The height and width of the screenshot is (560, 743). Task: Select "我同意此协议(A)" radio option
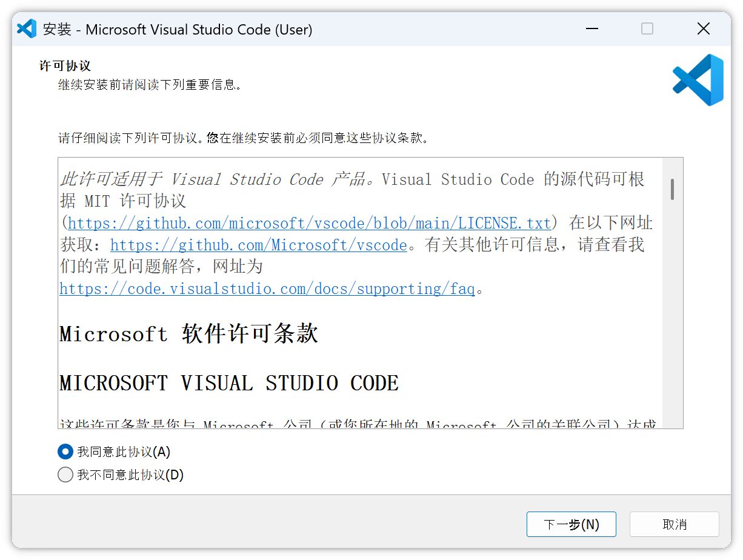click(65, 452)
